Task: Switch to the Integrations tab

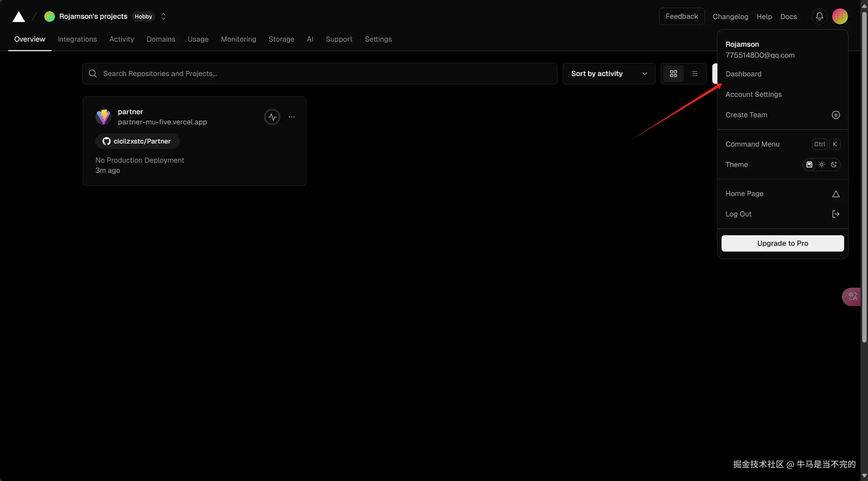Action: (x=77, y=39)
